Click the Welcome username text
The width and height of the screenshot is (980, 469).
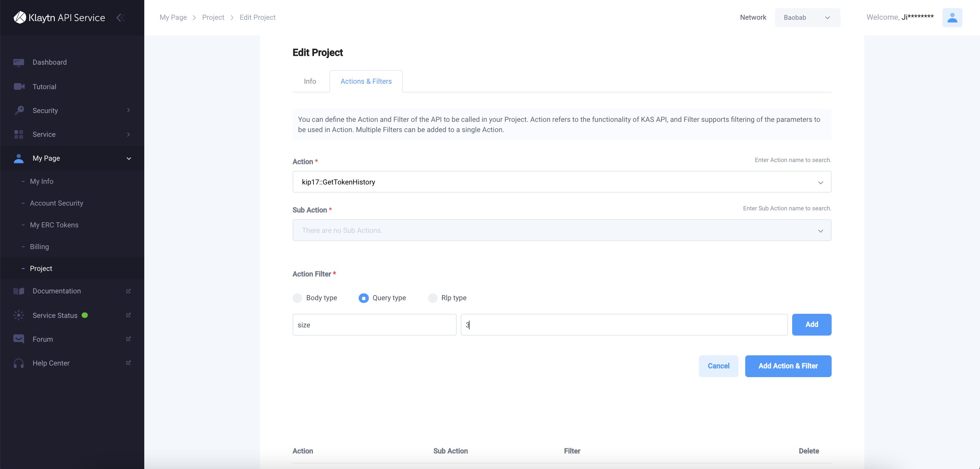(x=900, y=17)
